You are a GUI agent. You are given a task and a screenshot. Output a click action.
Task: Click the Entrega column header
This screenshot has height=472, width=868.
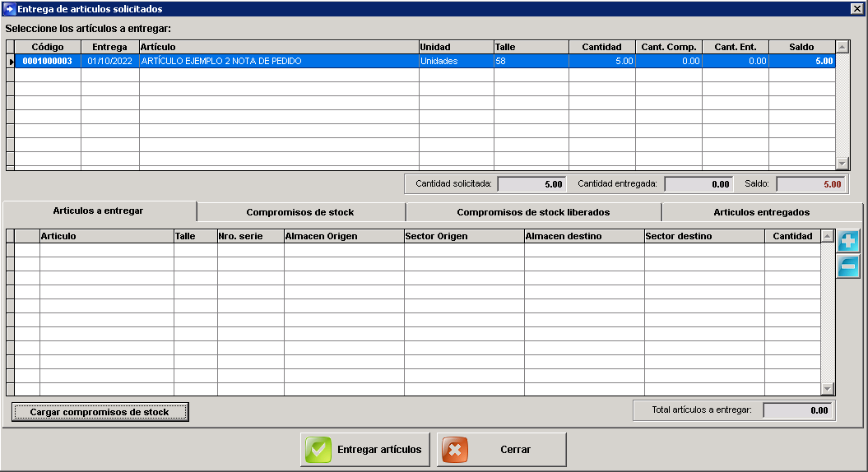(109, 47)
